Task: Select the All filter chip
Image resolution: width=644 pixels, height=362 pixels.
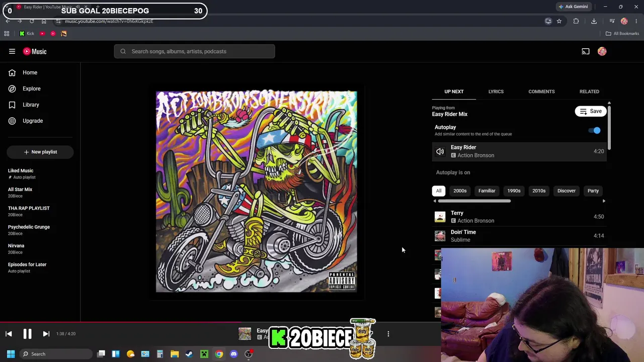Action: tap(439, 191)
